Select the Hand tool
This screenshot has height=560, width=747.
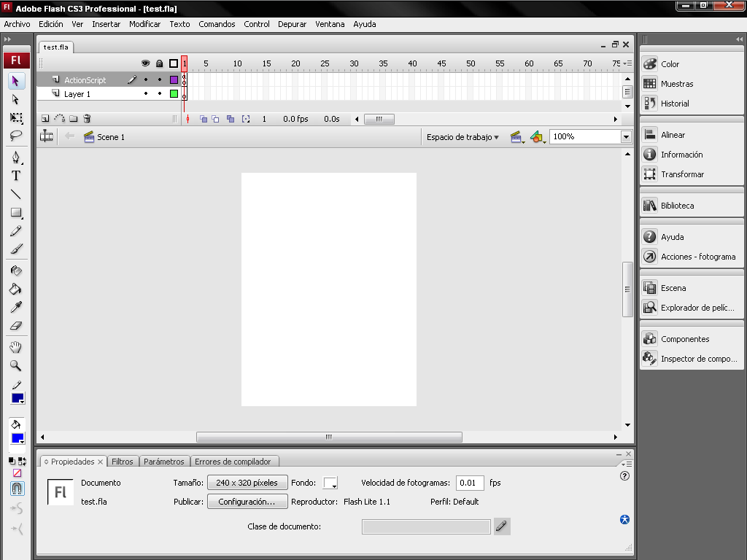(x=16, y=347)
